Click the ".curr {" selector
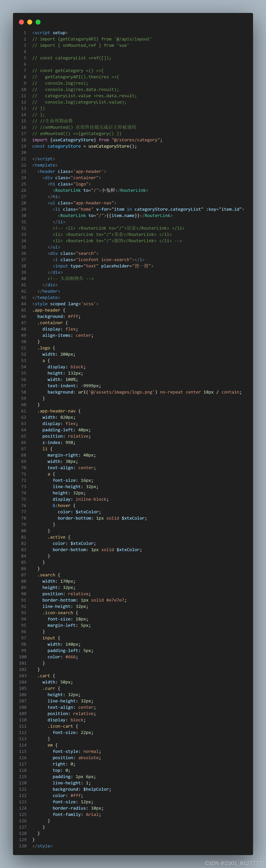The image size is (266, 868). [x=51, y=688]
